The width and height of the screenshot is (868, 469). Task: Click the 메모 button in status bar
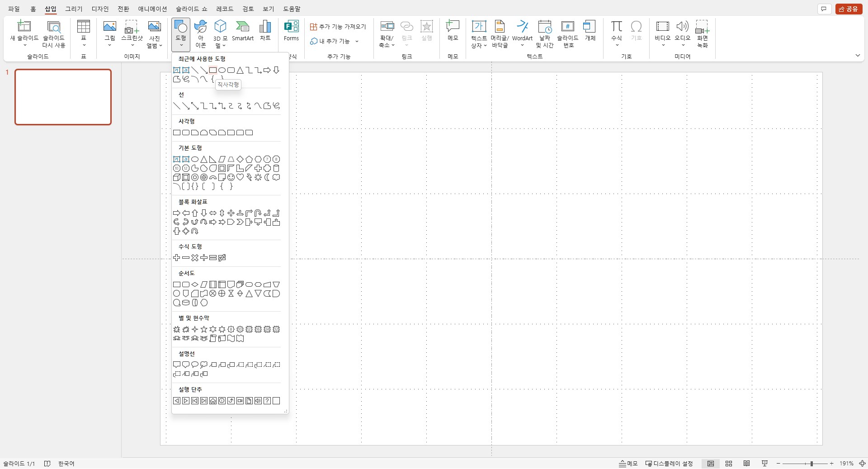(628, 464)
